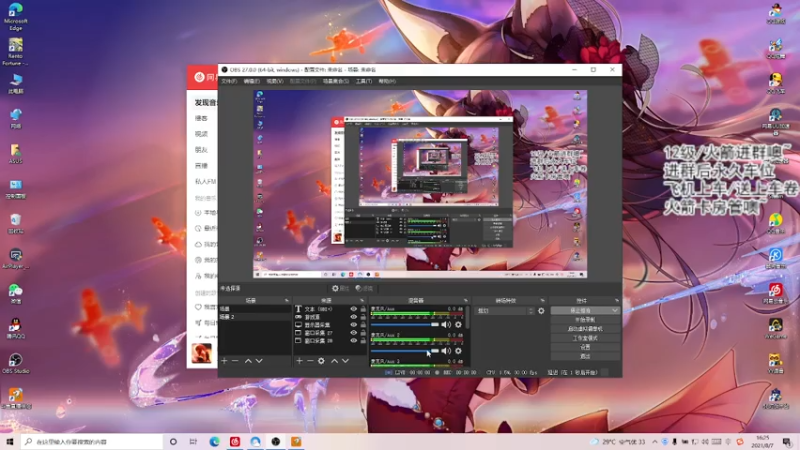800x450 pixels.
Task: Move the selected source up in the Sources list
Action: click(x=334, y=361)
